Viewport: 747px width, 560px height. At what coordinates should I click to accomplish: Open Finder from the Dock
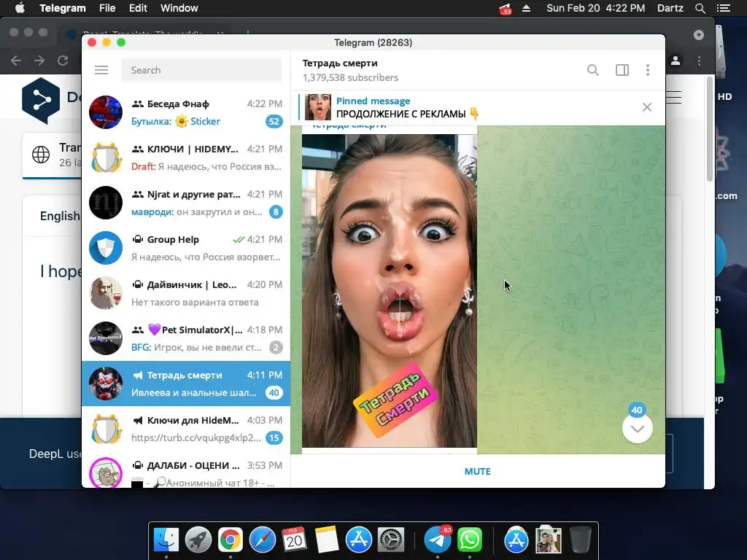166,540
